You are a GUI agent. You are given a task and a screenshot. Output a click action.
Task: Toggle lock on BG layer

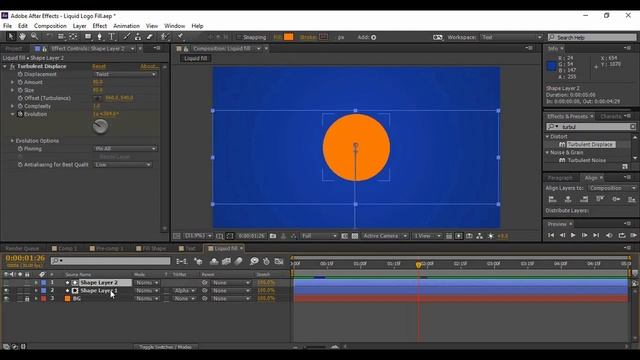[27, 299]
